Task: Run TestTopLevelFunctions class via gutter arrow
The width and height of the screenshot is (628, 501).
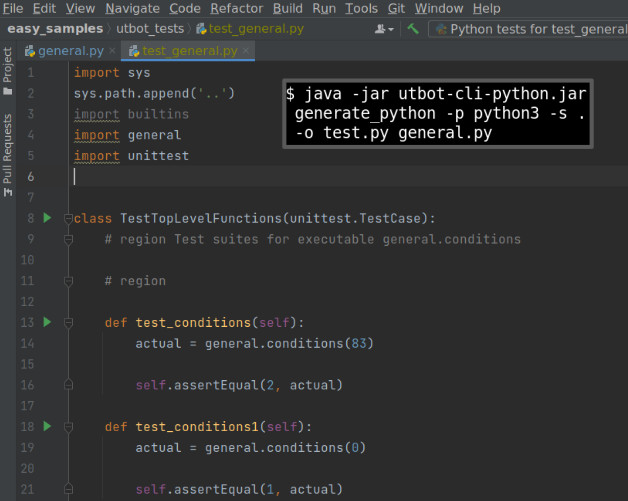Action: pos(47,218)
